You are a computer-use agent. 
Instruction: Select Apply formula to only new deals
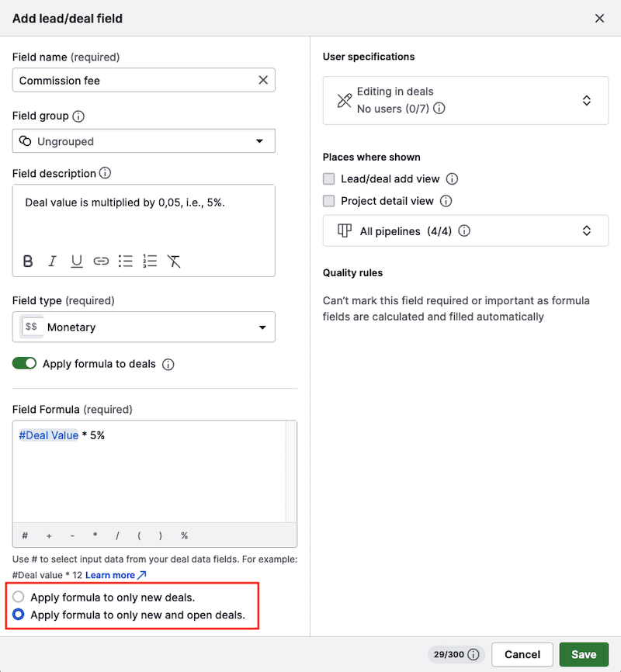tap(19, 598)
